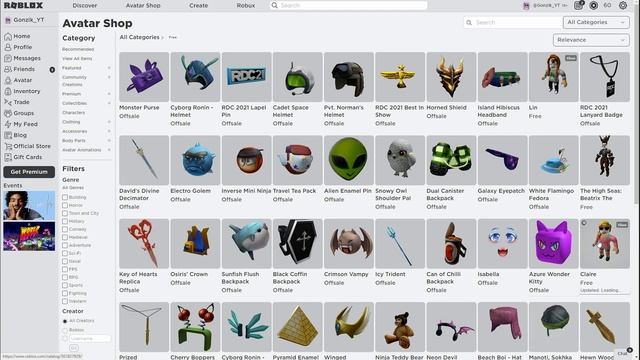Expand the Clothing category

coord(109,122)
